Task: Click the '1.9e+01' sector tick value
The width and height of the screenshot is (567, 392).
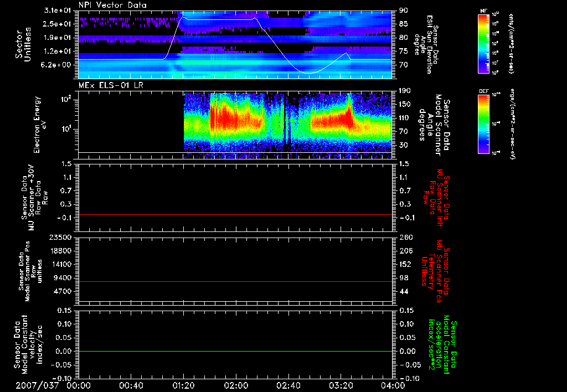Action: [58, 38]
